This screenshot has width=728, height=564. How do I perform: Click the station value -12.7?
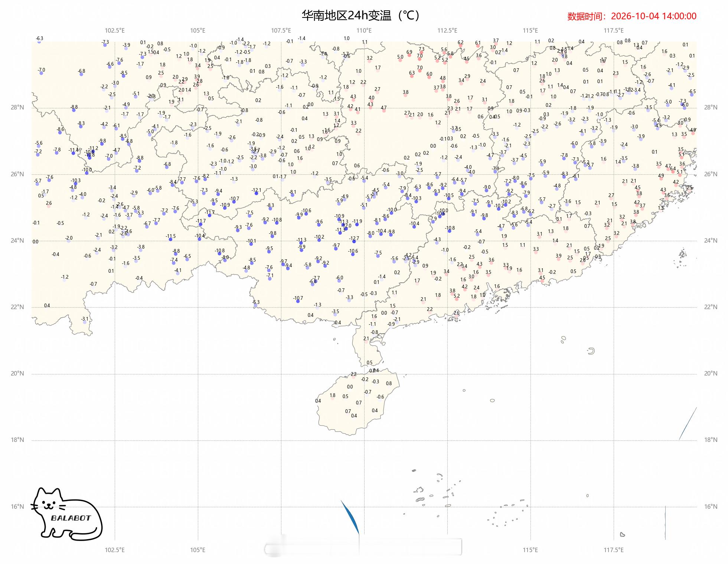click(354, 239)
